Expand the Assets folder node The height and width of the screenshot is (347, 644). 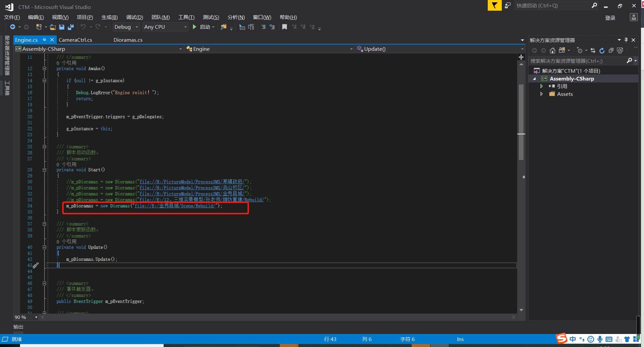tap(542, 94)
